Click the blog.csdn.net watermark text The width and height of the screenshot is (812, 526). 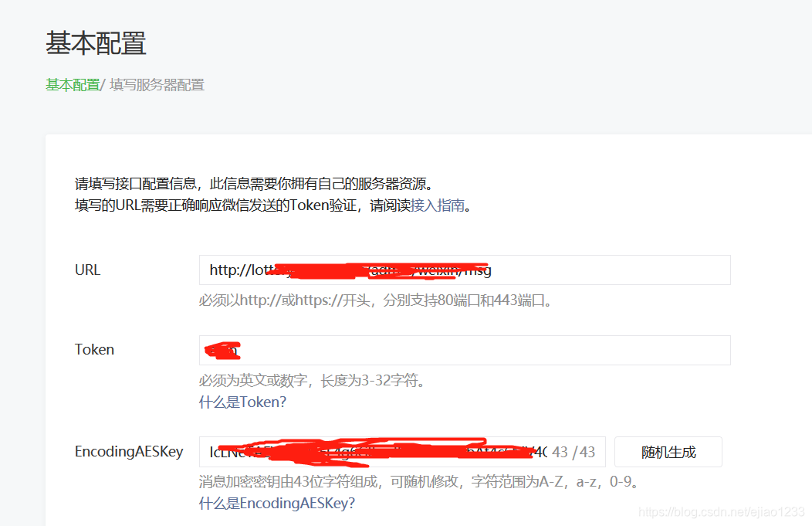coord(722,512)
